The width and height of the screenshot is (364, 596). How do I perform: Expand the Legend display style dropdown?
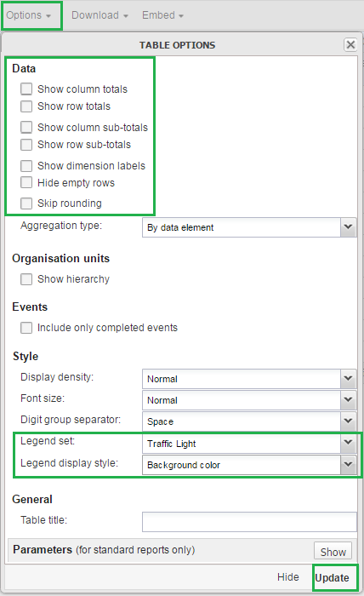pos(348,465)
